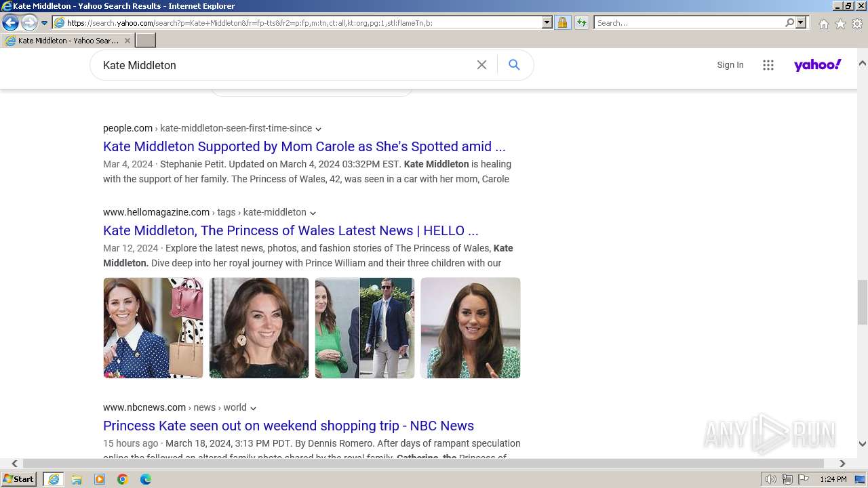Open Internet Explorer from the taskbar
Image resolution: width=868 pixels, height=488 pixels.
coord(53,479)
